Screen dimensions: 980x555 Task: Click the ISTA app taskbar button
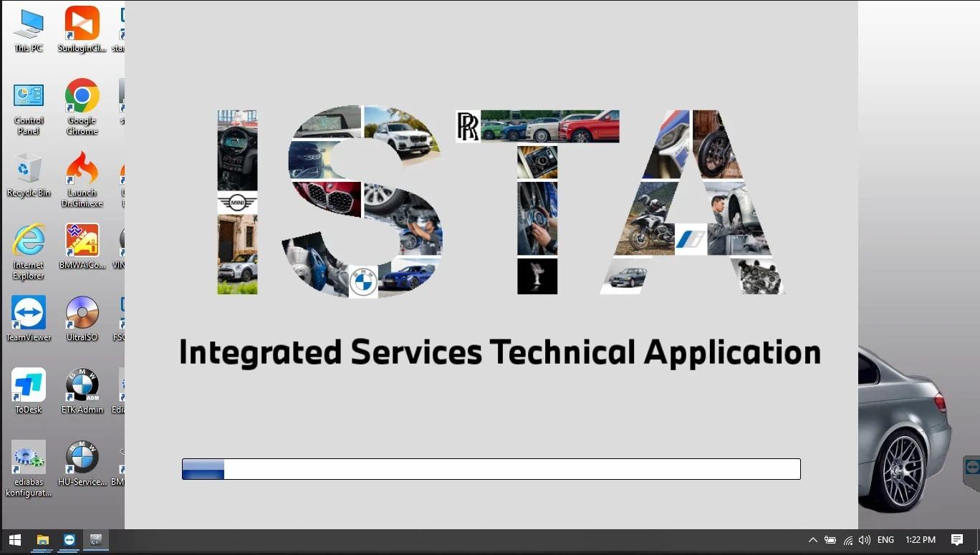tap(95, 540)
